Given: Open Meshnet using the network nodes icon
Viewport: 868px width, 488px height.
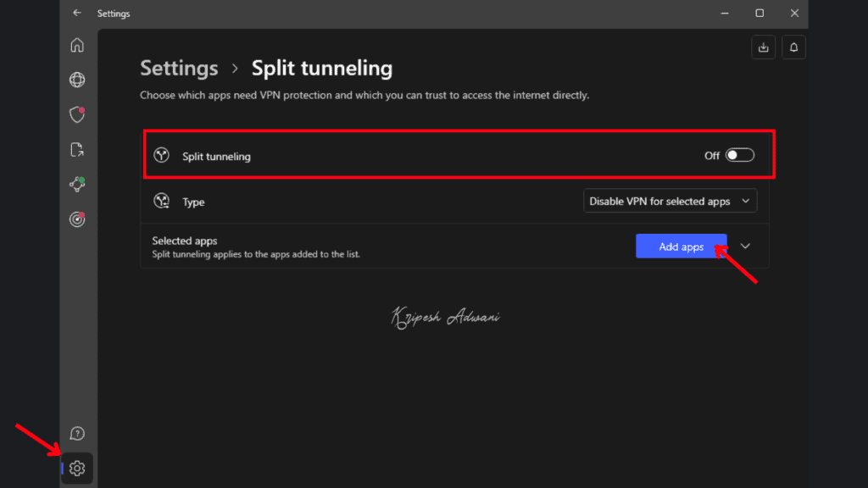Looking at the screenshot, I should pyautogui.click(x=77, y=184).
